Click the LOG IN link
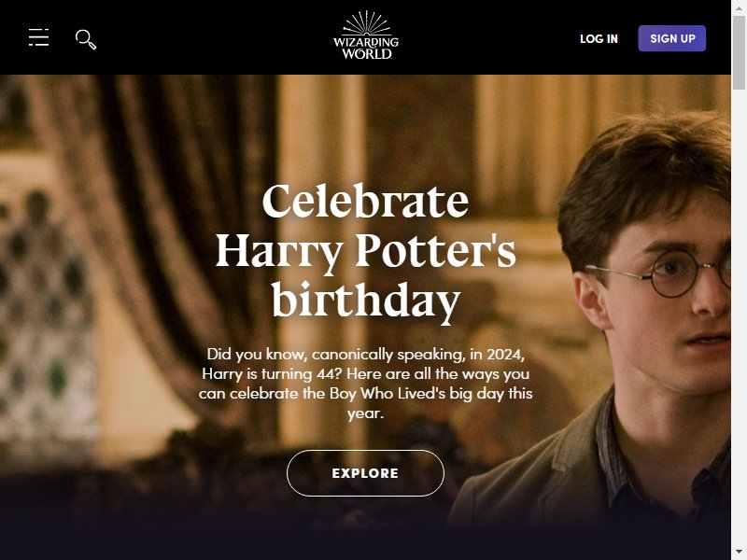 pyautogui.click(x=599, y=38)
